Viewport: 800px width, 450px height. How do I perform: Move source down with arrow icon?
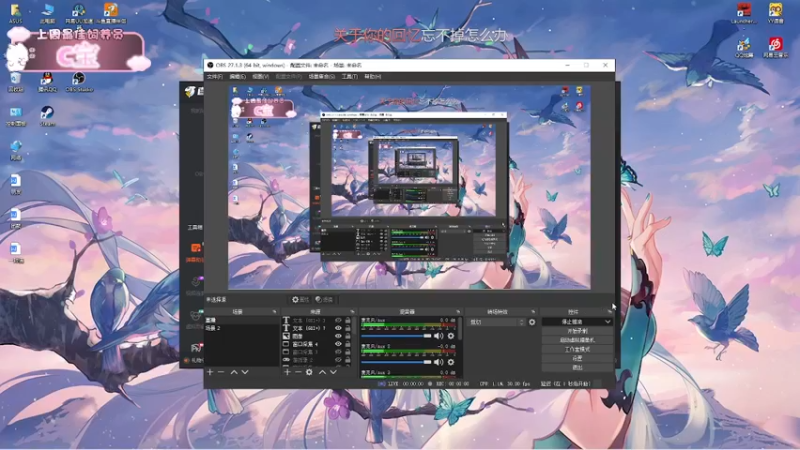(x=333, y=372)
